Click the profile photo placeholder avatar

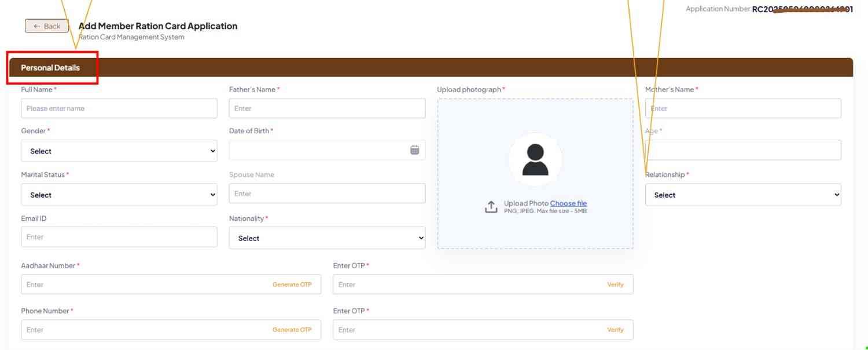pos(535,159)
